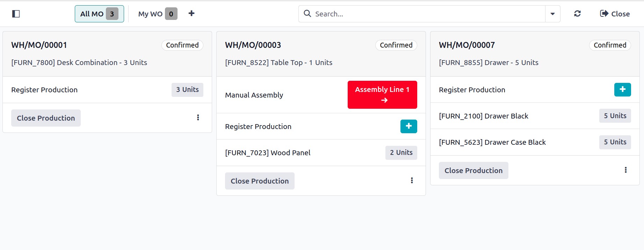Click the search magnifier icon
The width and height of the screenshot is (644, 250).
[x=307, y=14]
